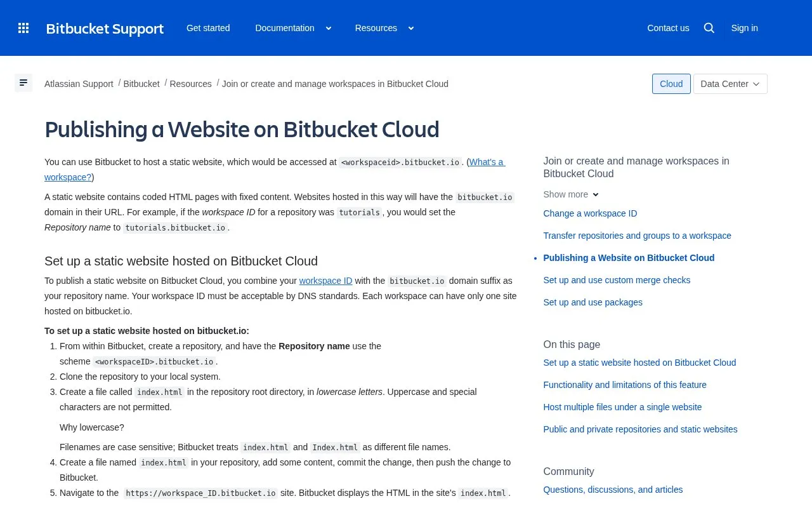Jump to Public and private repositories section
Screen dimensions: 812x508
pyautogui.click(x=640, y=429)
